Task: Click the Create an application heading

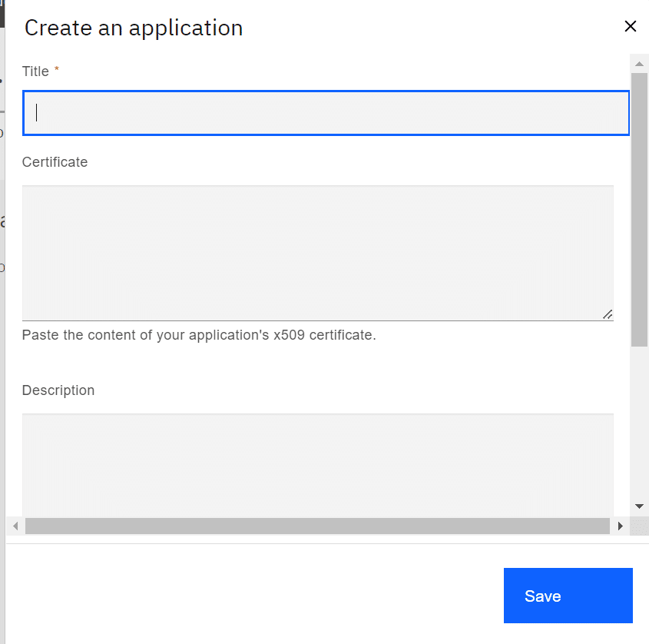Action: 134,28
